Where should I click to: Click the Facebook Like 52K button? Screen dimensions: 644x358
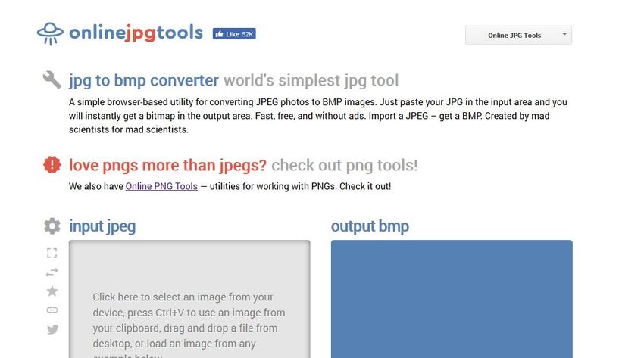[x=233, y=34]
